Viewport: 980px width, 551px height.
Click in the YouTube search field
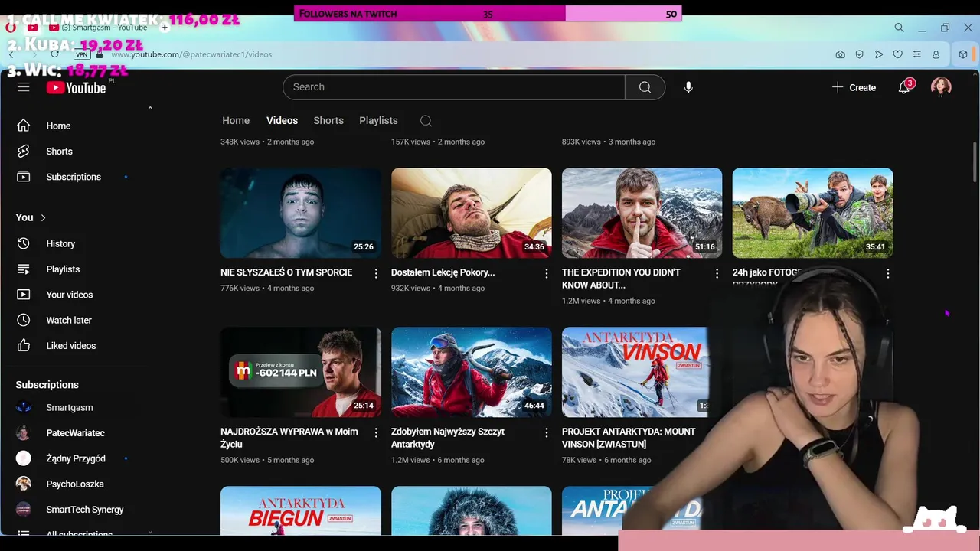[x=454, y=87]
